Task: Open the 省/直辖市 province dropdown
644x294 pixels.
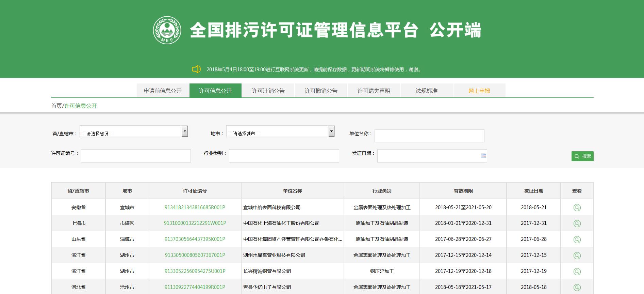Action: tap(134, 131)
